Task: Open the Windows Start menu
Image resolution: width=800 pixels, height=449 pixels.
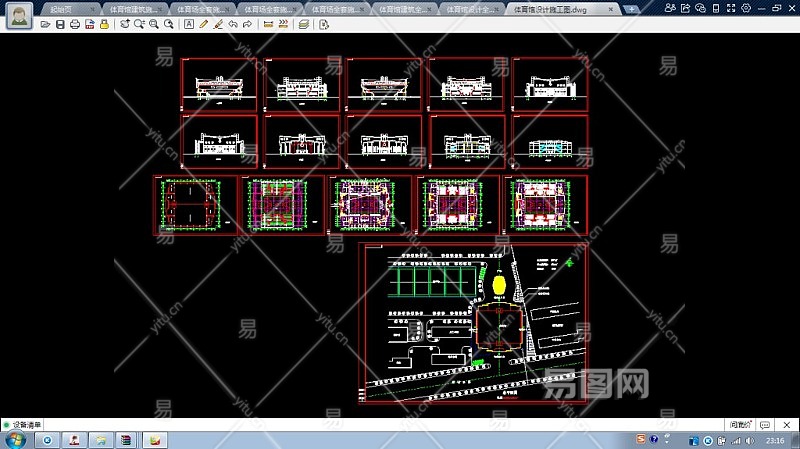Action: (14, 440)
